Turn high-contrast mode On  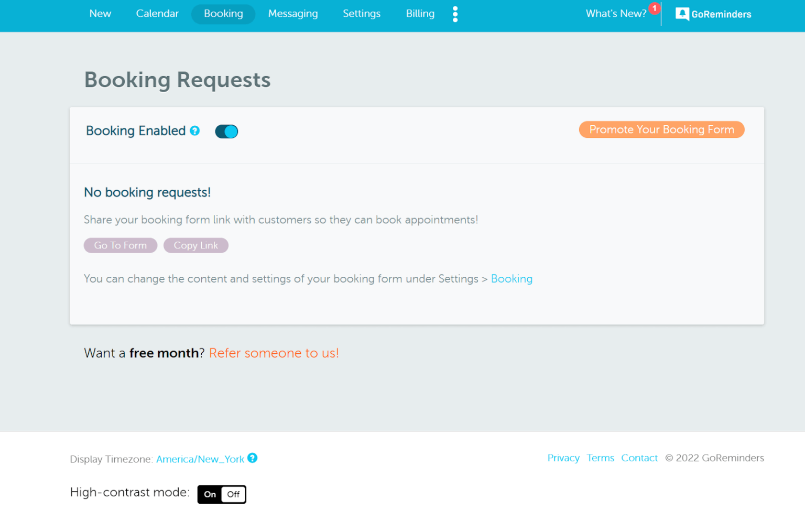pos(210,494)
